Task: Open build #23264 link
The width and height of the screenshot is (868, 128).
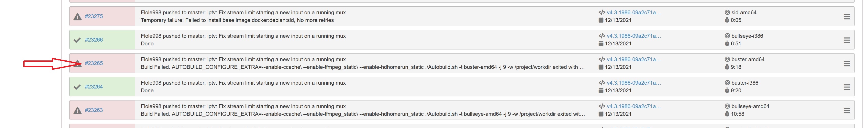Action: [x=94, y=87]
